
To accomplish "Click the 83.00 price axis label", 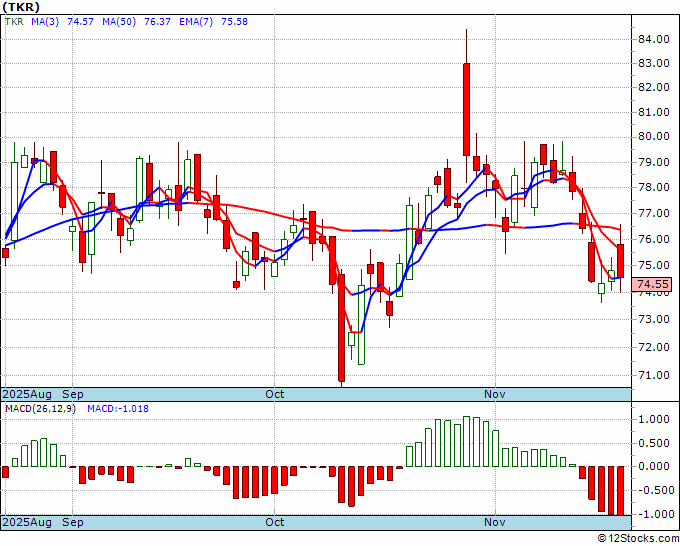I will point(654,63).
